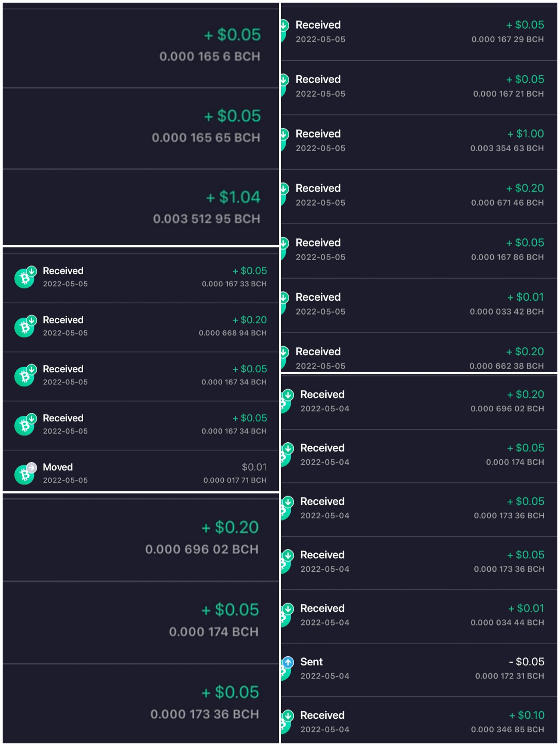
Task: Open the large 0.000 173 36 BCH entry
Action: point(141,703)
